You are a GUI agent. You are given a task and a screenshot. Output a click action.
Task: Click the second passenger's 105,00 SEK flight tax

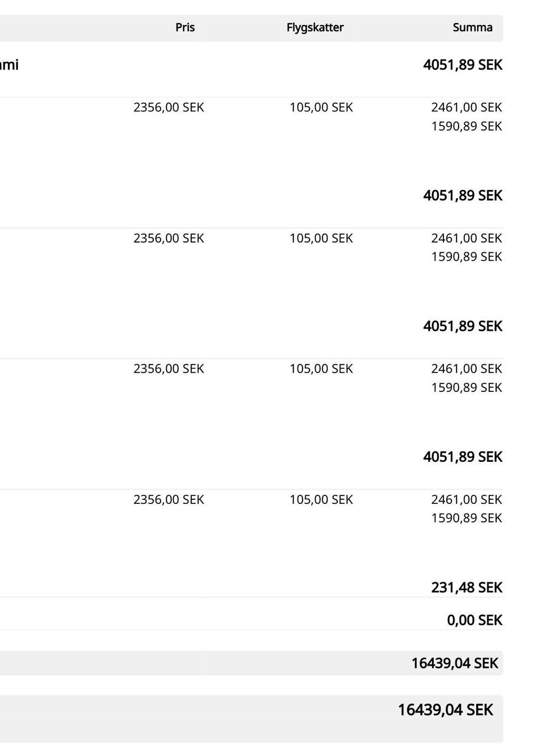321,239
